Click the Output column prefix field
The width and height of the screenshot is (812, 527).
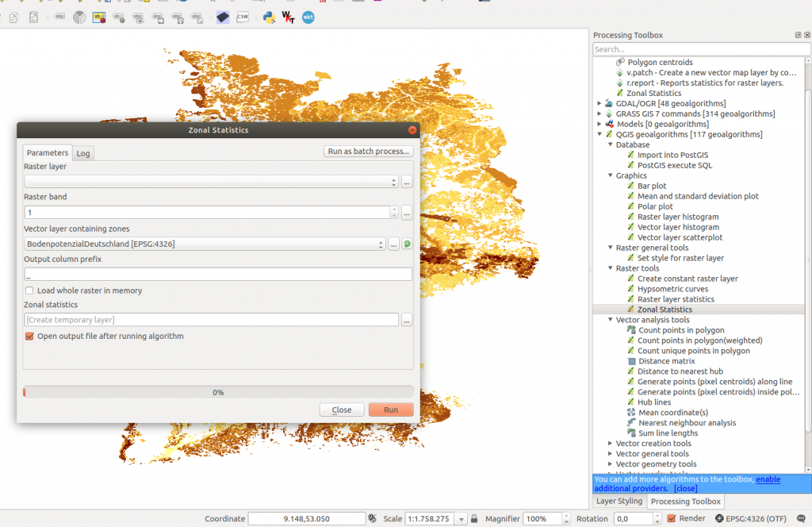click(x=218, y=274)
